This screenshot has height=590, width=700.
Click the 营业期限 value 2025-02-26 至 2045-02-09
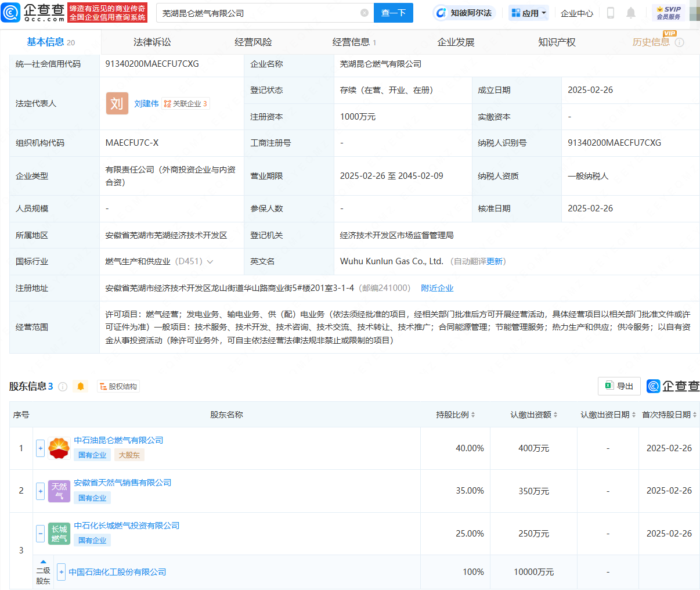pyautogui.click(x=391, y=176)
